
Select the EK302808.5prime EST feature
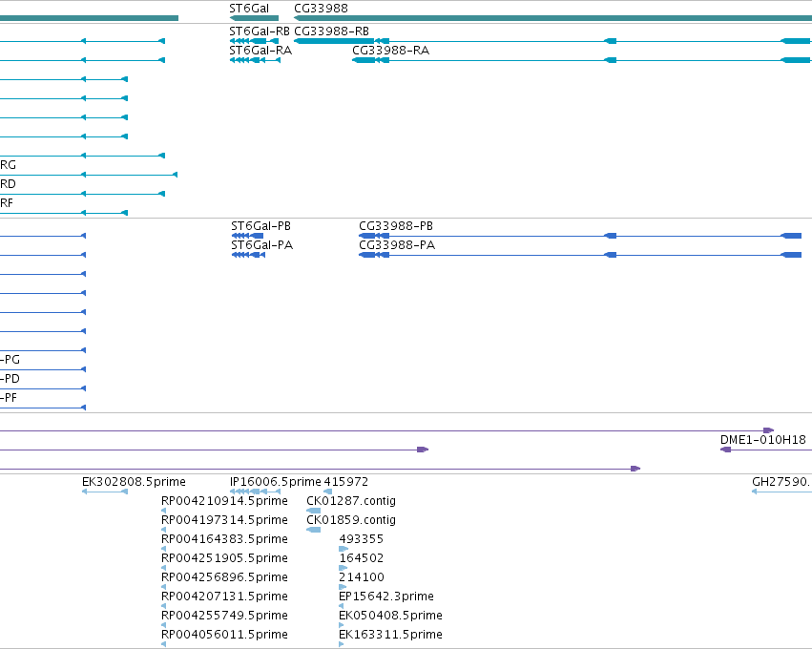pyautogui.click(x=105, y=492)
